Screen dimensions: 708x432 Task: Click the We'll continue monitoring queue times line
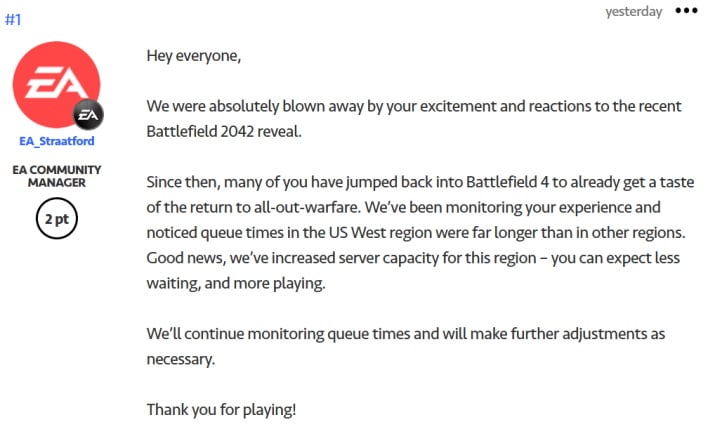point(405,334)
